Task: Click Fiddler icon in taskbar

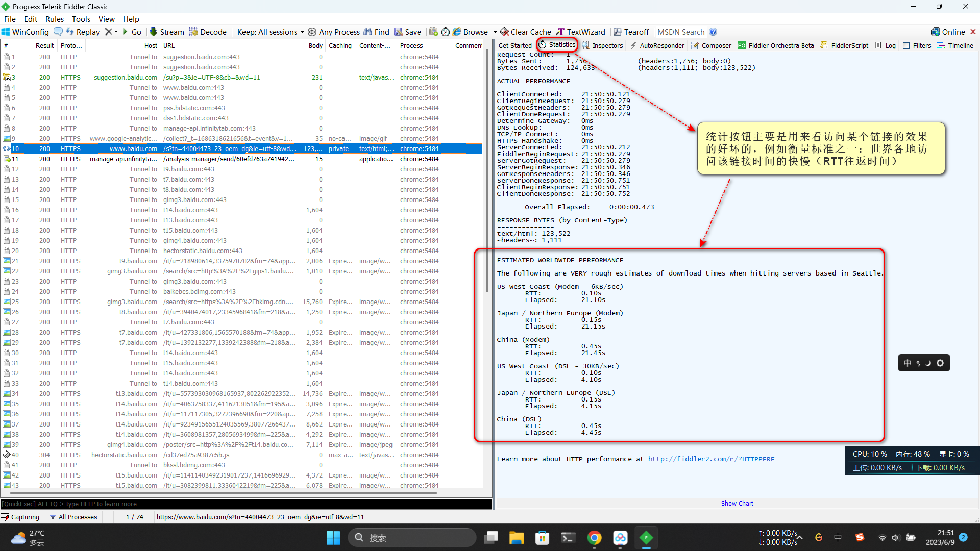Action: 646,538
